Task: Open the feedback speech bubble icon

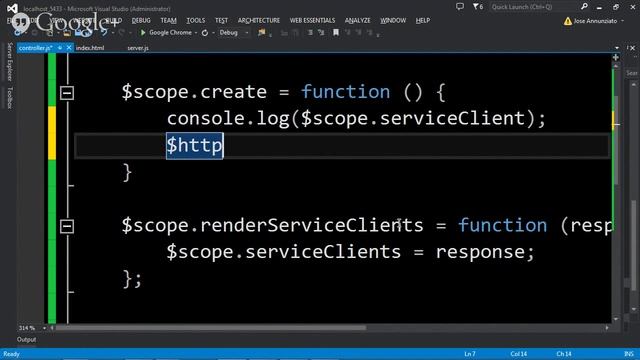Action: (460, 7)
